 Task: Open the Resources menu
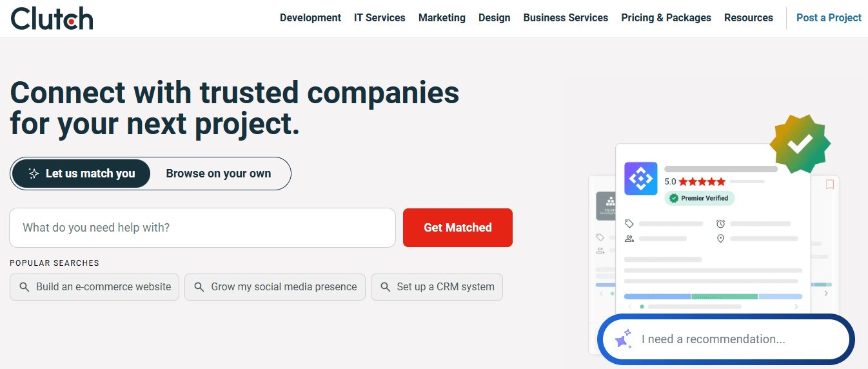click(749, 18)
